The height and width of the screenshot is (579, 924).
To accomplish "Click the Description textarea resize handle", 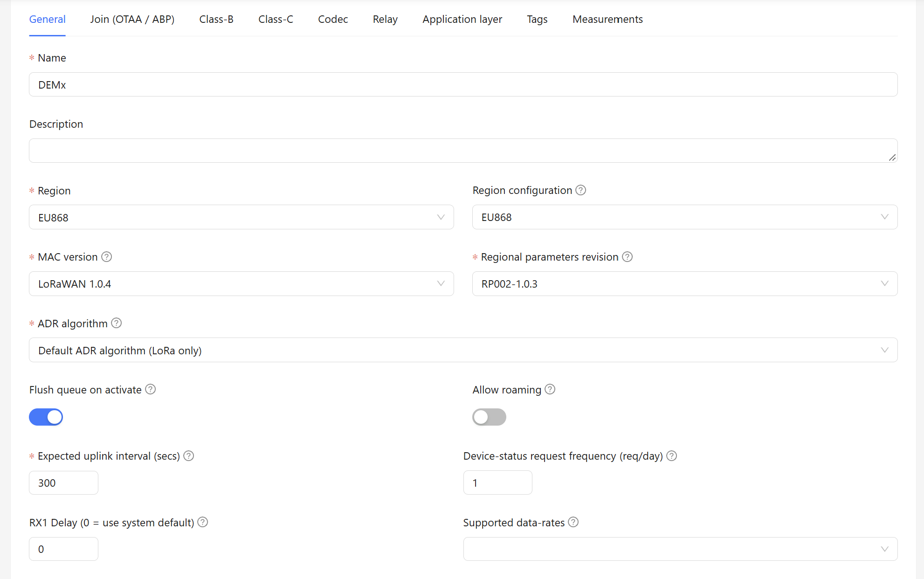I will (x=892, y=158).
